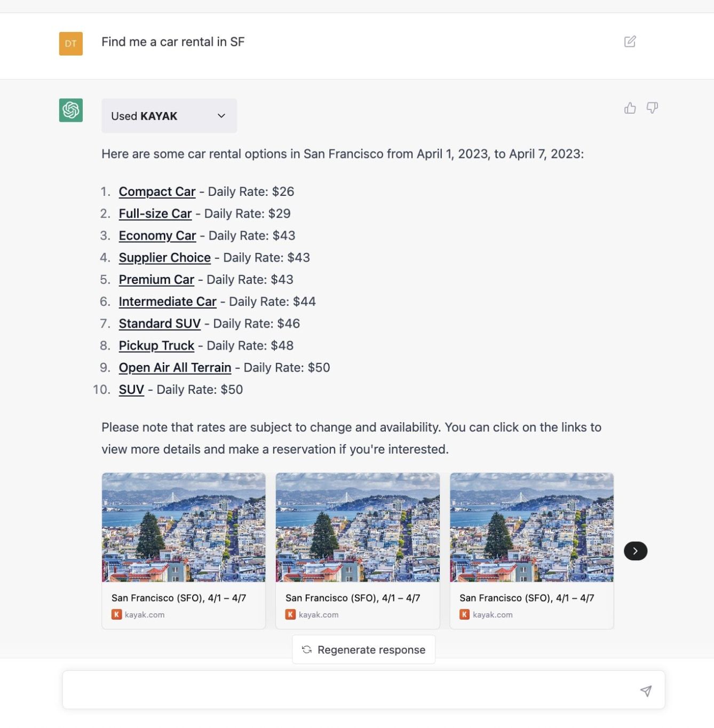Click the Kayak logo on the first card
The height and width of the screenshot is (728, 714).
116,614
